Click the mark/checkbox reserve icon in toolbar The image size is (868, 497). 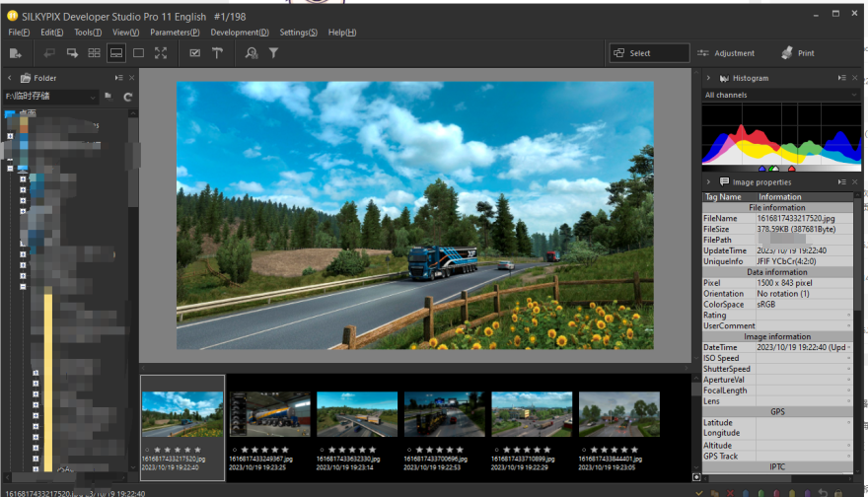[x=195, y=53]
